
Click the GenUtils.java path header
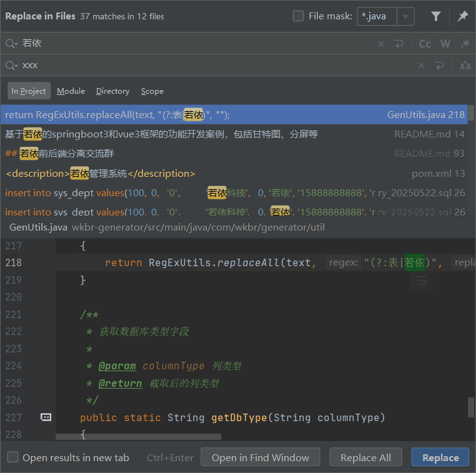[167, 227]
